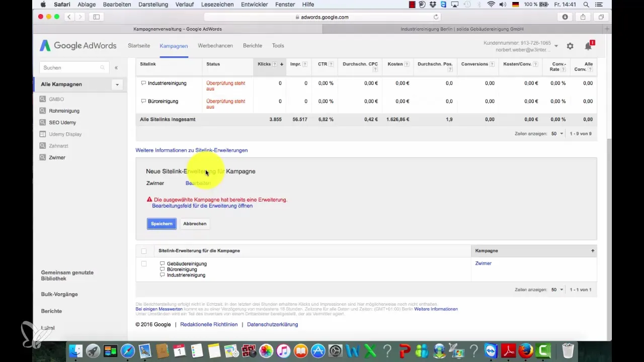The height and width of the screenshot is (362, 644).
Task: Tick checkbox for the Gebäudereinigung extension row
Action: point(144,263)
